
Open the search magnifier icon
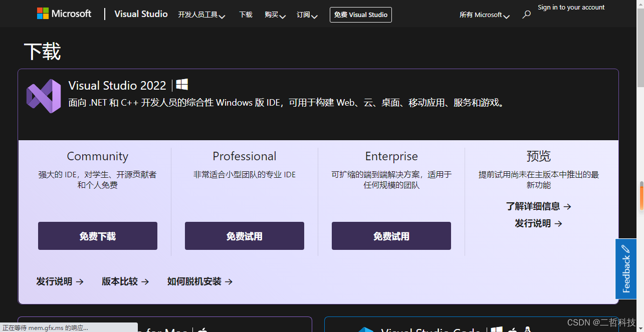coord(526,15)
